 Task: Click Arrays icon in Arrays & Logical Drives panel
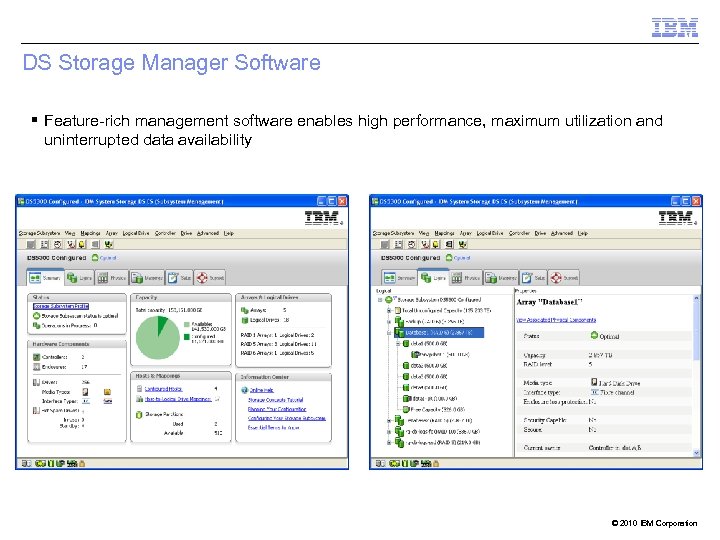pyautogui.click(x=244, y=310)
